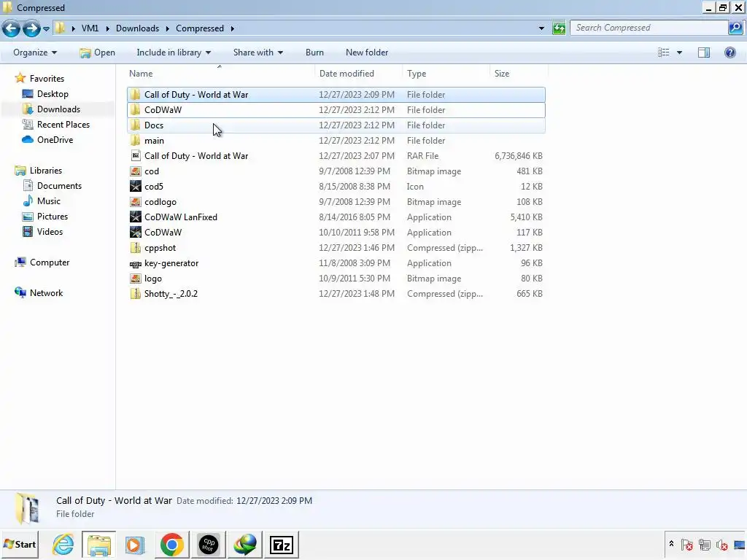The width and height of the screenshot is (747, 560).
Task: Click the Search Compressed input field
Action: pyautogui.click(x=649, y=28)
